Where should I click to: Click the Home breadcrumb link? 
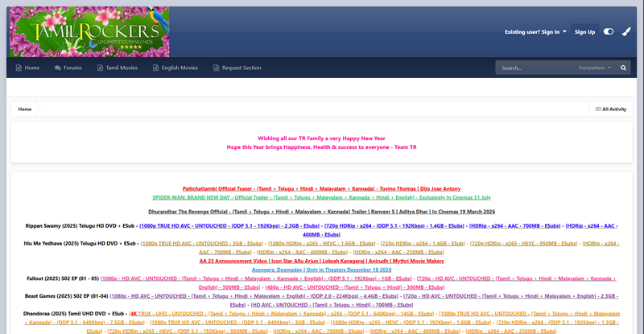tap(25, 109)
